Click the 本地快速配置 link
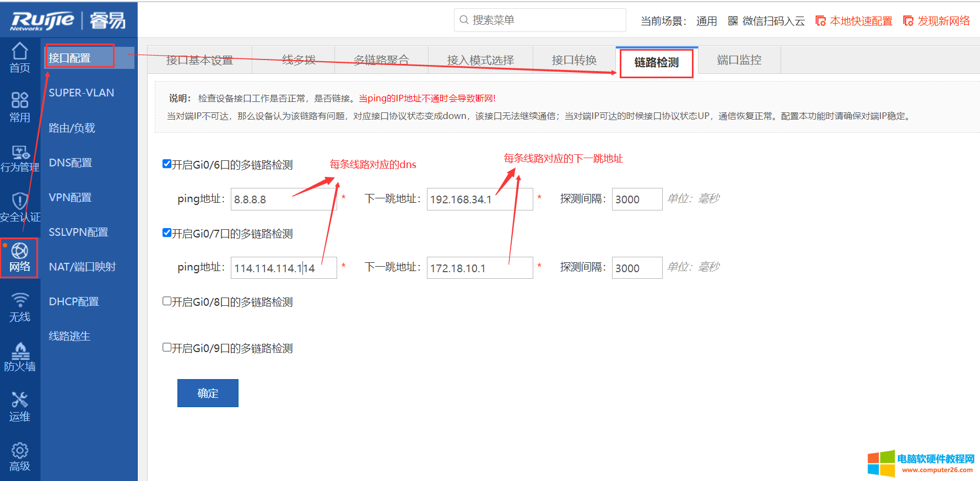 (x=861, y=21)
